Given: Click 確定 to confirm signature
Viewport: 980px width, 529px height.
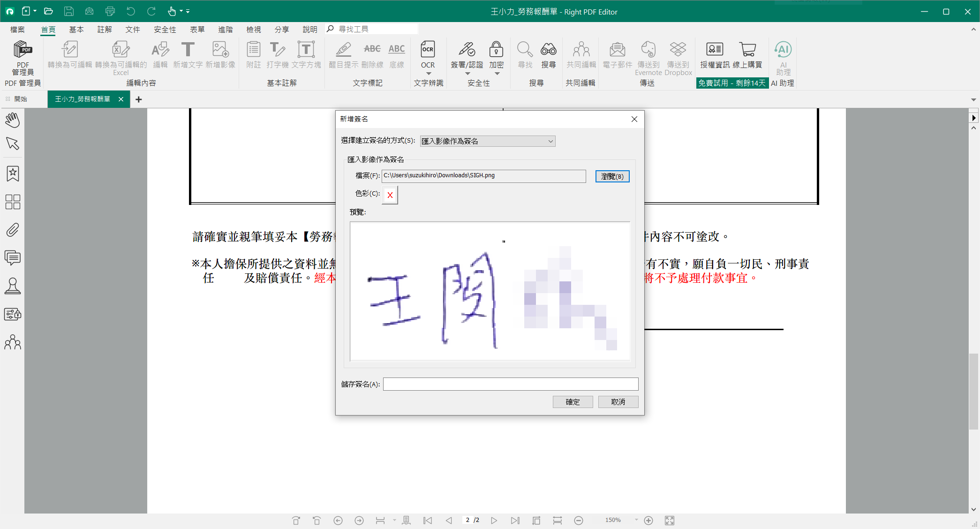Looking at the screenshot, I should [x=573, y=402].
